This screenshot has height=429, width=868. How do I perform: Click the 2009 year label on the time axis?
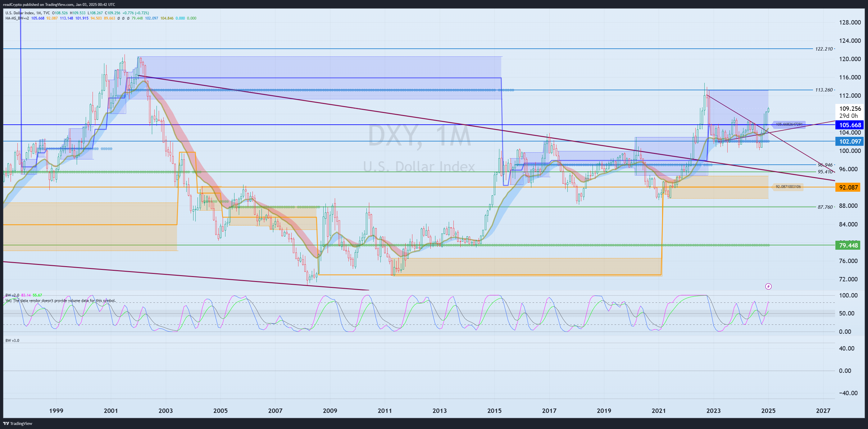[x=330, y=410]
